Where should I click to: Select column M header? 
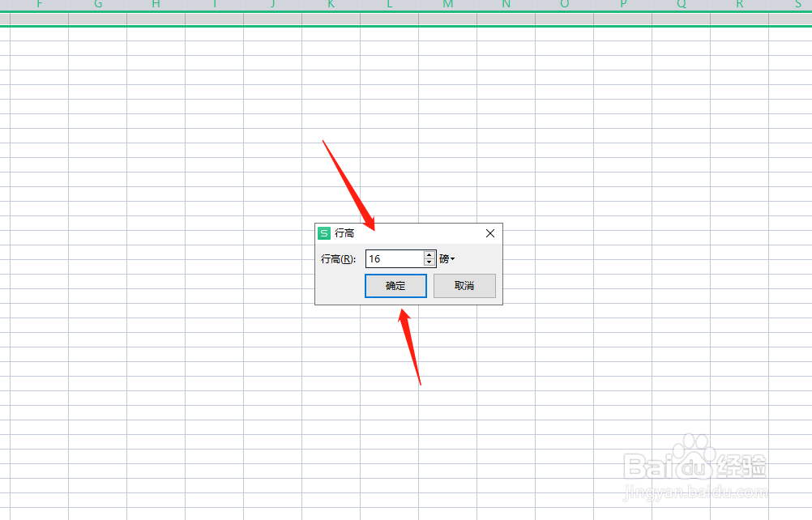[448, 5]
